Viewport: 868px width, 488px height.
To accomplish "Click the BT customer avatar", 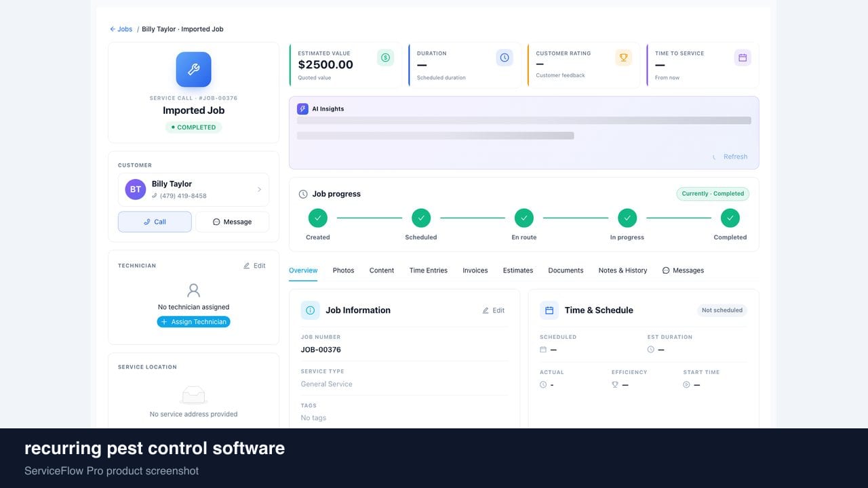I will click(136, 190).
